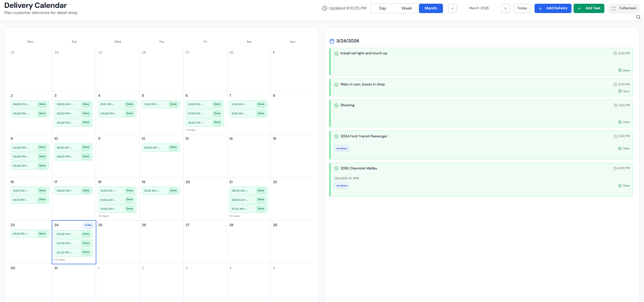Click the 4:00 PM clock icon
The width and height of the screenshot is (644, 302).
[x=615, y=168]
